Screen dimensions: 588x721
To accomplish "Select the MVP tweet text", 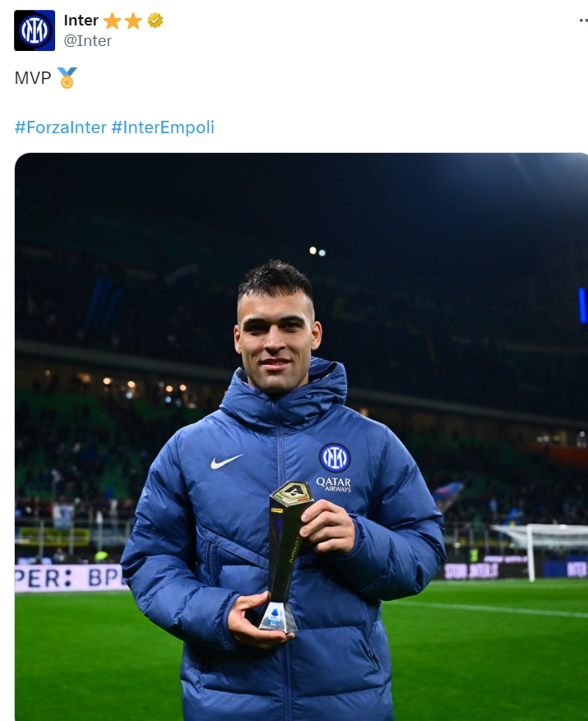I will coord(33,79).
